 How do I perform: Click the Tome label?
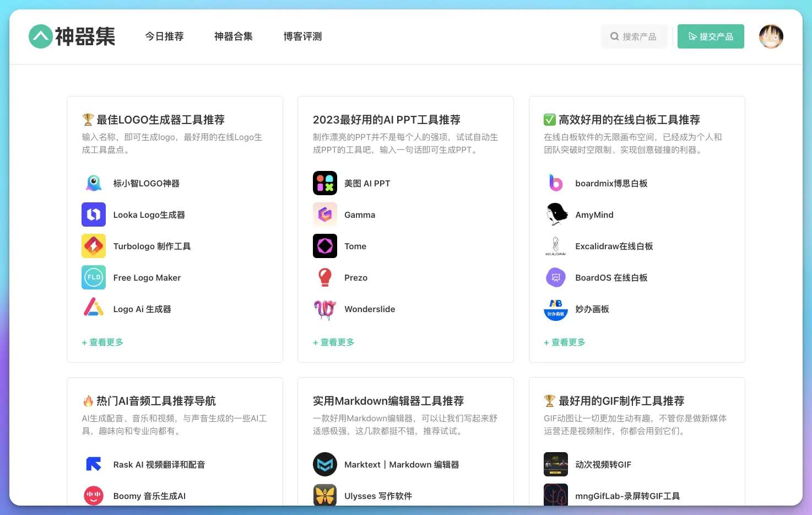click(355, 246)
